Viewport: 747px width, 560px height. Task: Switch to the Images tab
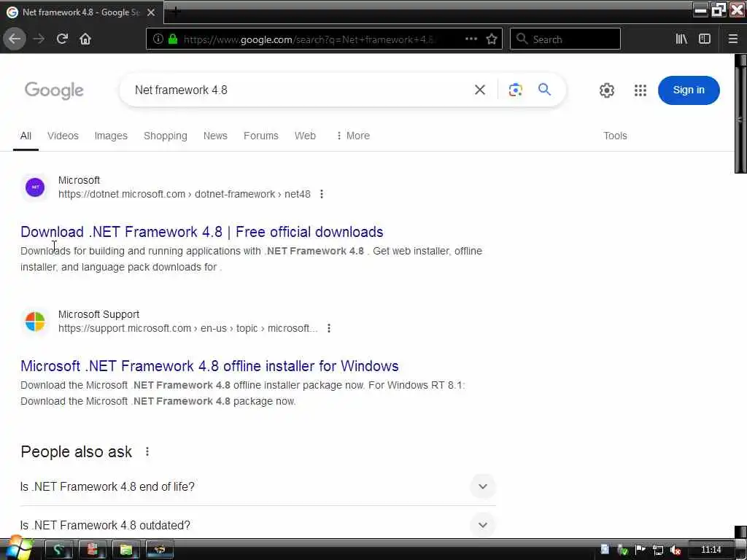pos(111,136)
